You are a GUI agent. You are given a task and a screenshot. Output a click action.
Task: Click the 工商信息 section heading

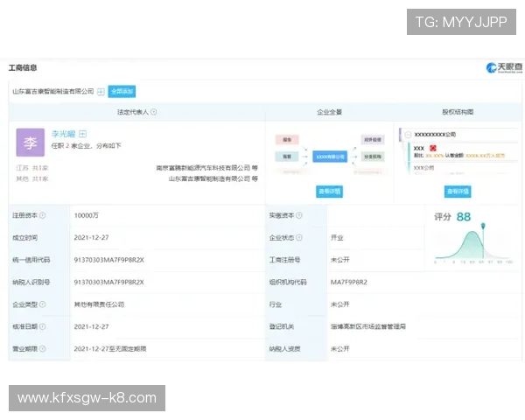pos(23,67)
